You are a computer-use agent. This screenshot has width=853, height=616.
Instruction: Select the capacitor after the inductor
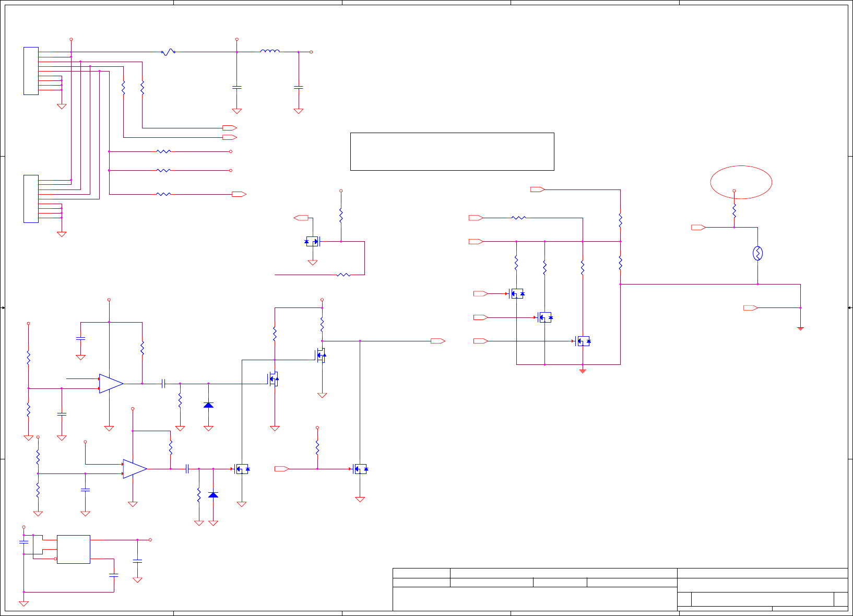click(x=299, y=87)
